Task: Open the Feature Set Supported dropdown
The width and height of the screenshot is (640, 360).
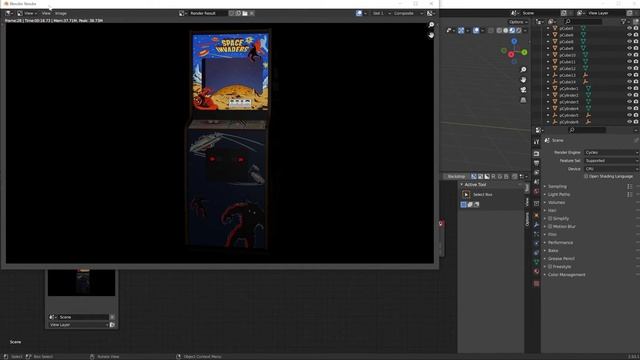Action: (611, 161)
